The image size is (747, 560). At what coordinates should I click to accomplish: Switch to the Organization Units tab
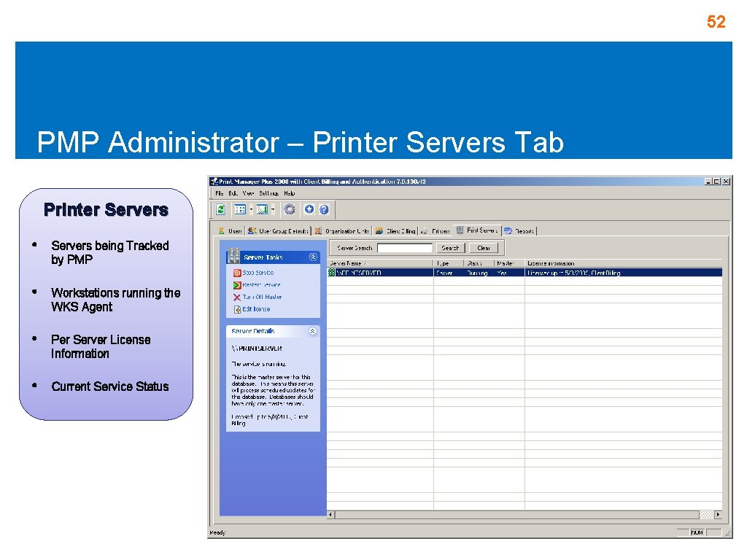tap(341, 231)
